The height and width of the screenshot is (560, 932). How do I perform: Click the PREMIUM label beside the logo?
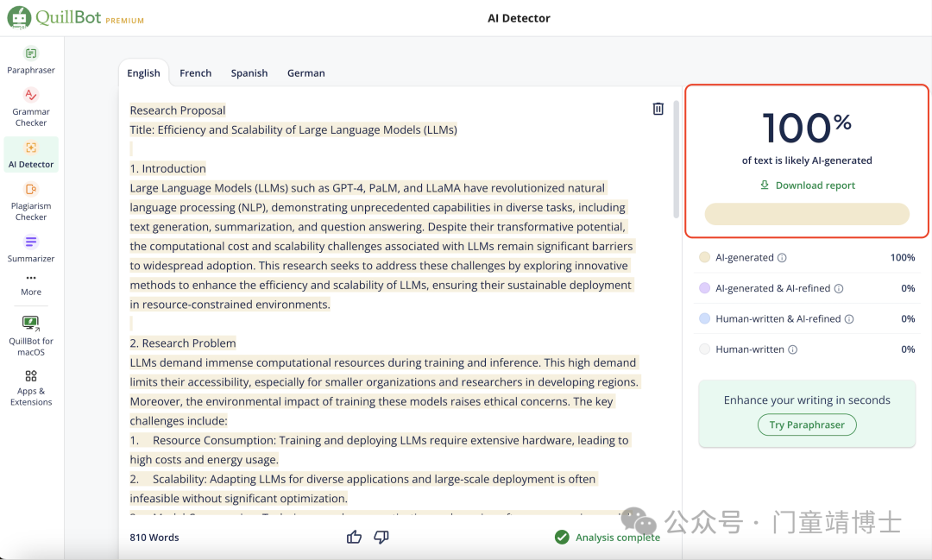click(x=125, y=21)
